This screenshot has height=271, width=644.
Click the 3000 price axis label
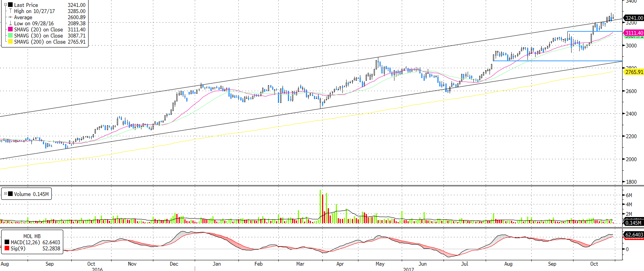coord(631,46)
